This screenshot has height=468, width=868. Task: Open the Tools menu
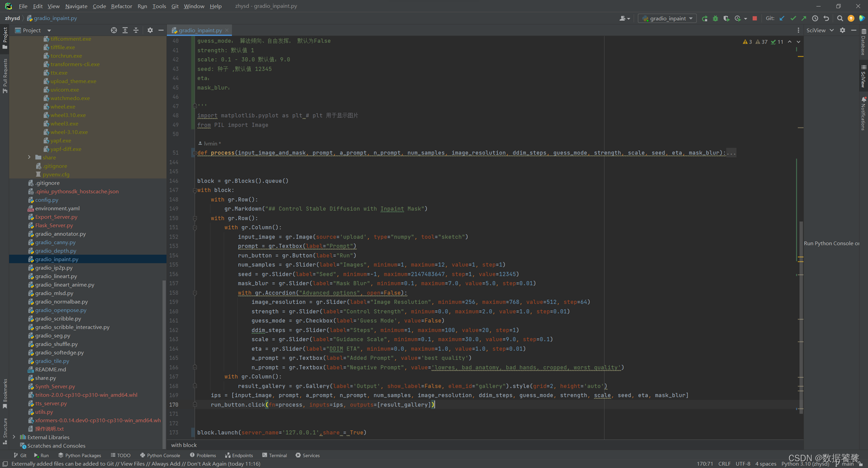point(159,6)
